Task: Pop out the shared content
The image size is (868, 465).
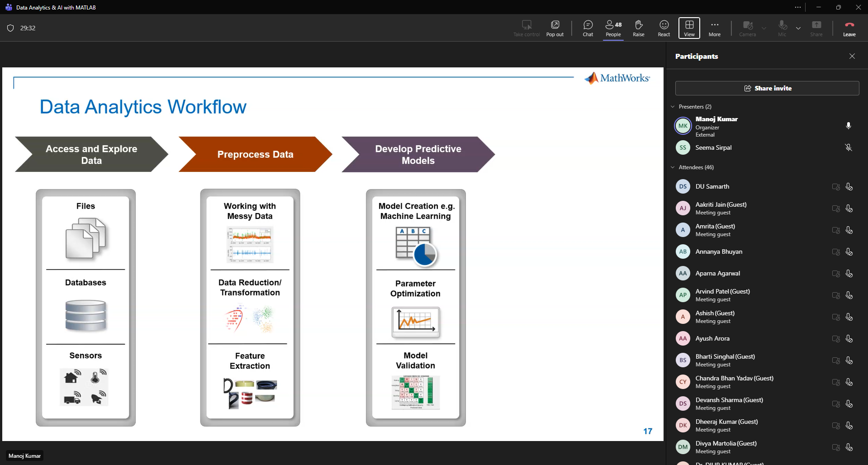Action: pos(555,28)
